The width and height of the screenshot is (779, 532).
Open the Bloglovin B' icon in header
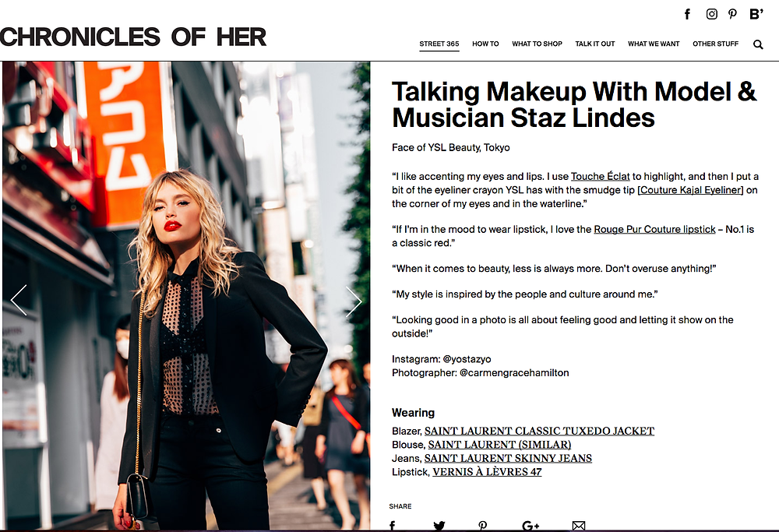click(756, 14)
